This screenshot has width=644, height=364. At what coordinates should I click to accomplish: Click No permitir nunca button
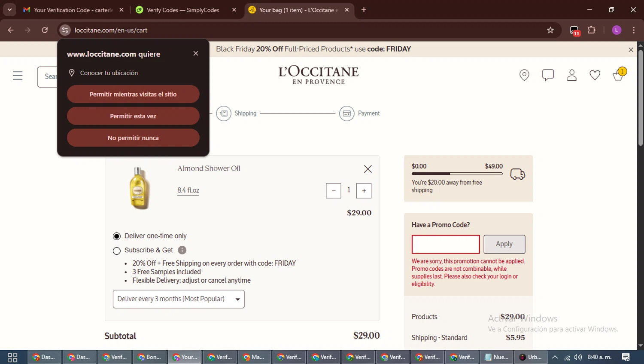click(133, 138)
